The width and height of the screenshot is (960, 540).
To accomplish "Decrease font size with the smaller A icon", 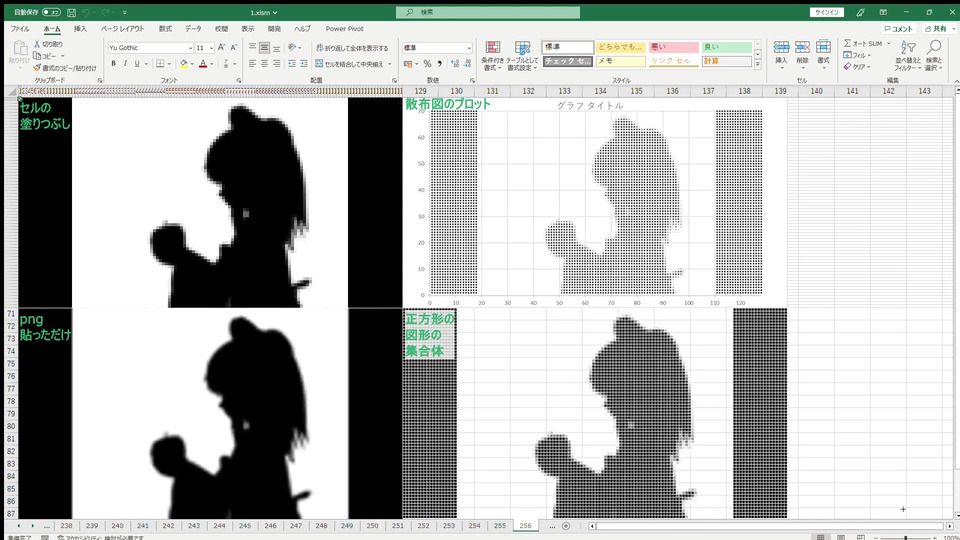I will pyautogui.click(x=233, y=47).
